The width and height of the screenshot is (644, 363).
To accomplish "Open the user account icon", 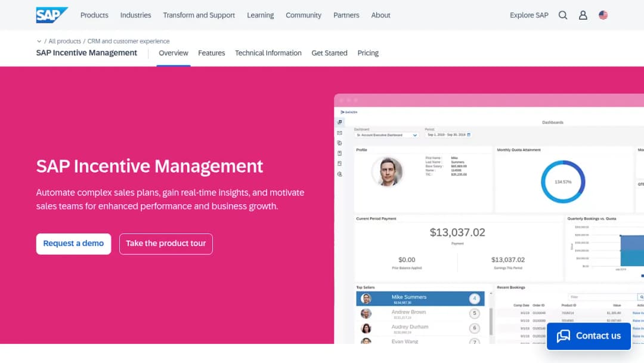I will [x=583, y=15].
